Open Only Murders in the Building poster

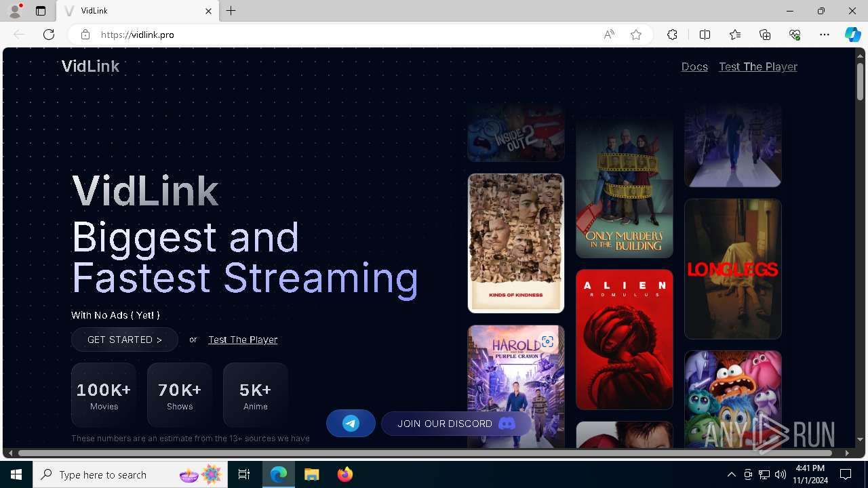(625, 188)
